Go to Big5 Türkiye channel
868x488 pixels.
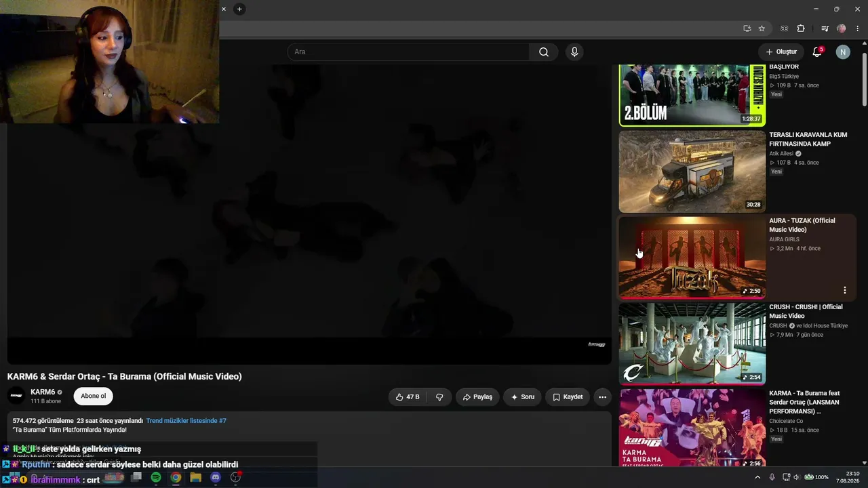click(x=784, y=77)
